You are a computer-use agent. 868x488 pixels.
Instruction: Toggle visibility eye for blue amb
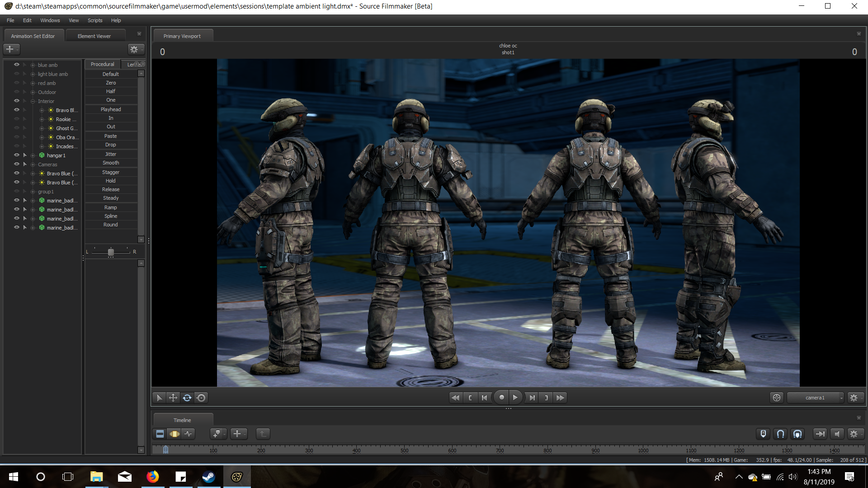pos(17,65)
